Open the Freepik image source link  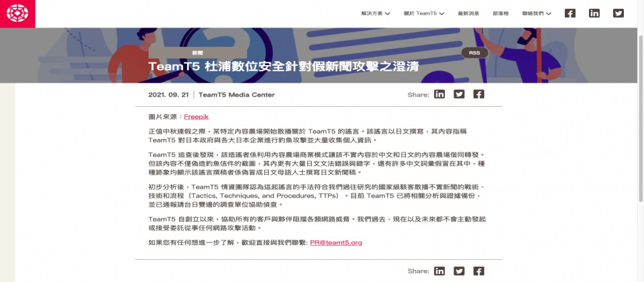click(x=197, y=117)
